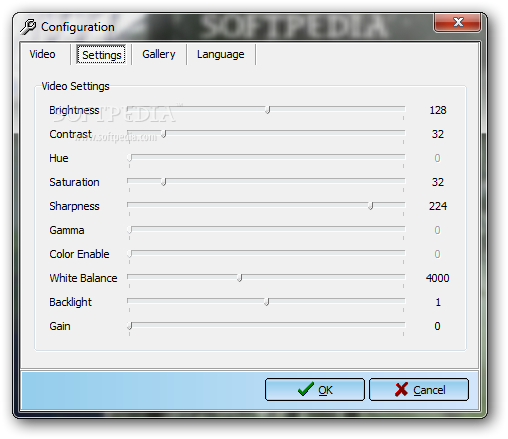Close the Configuration dialog window
The image size is (508, 439).
[x=457, y=22]
